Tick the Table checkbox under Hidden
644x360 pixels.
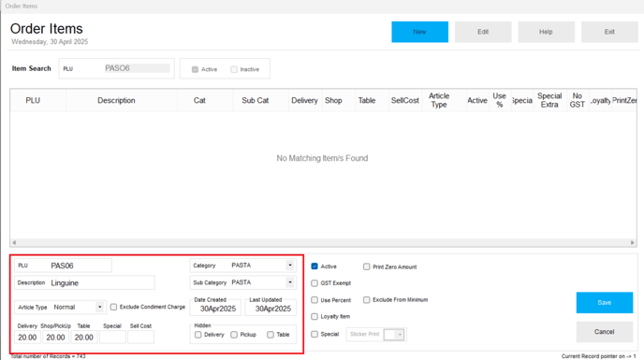(x=271, y=335)
